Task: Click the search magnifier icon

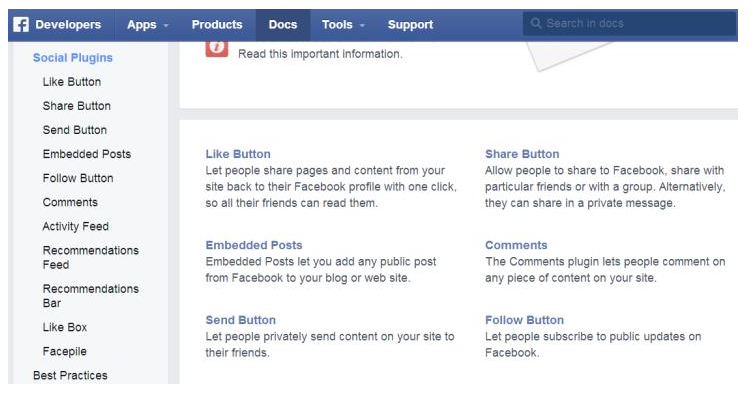Action: (536, 23)
